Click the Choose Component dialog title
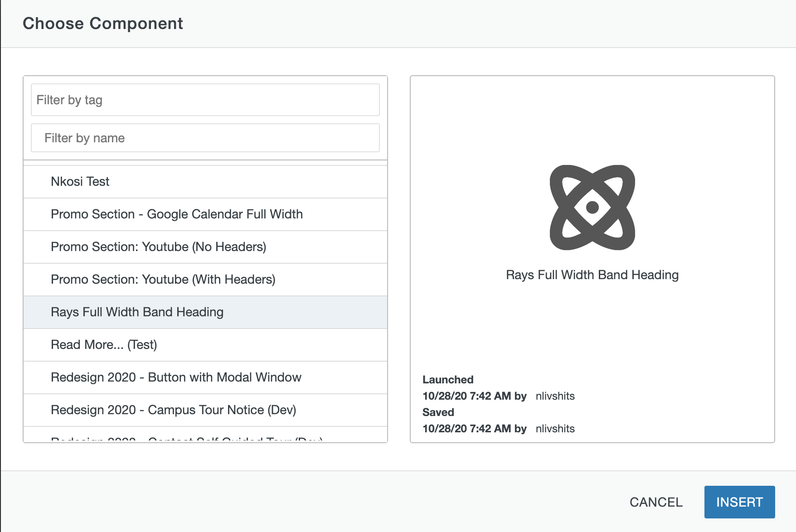Screen dimensions: 796x532 click(103, 24)
